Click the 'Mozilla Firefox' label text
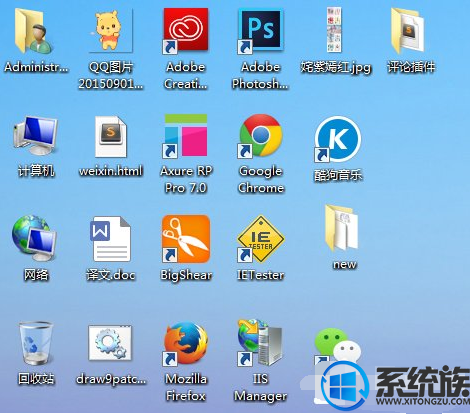470x414 pixels. pos(186,387)
